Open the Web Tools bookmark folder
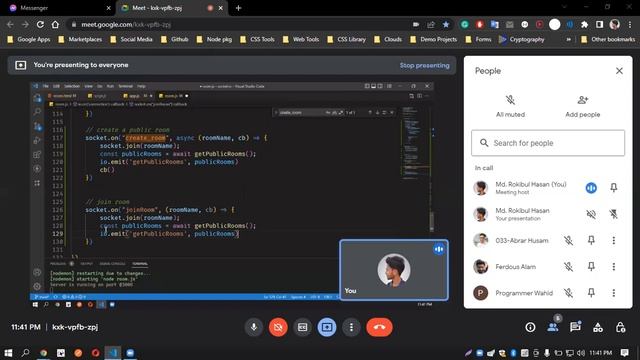640x360 pixels. tap(301, 40)
